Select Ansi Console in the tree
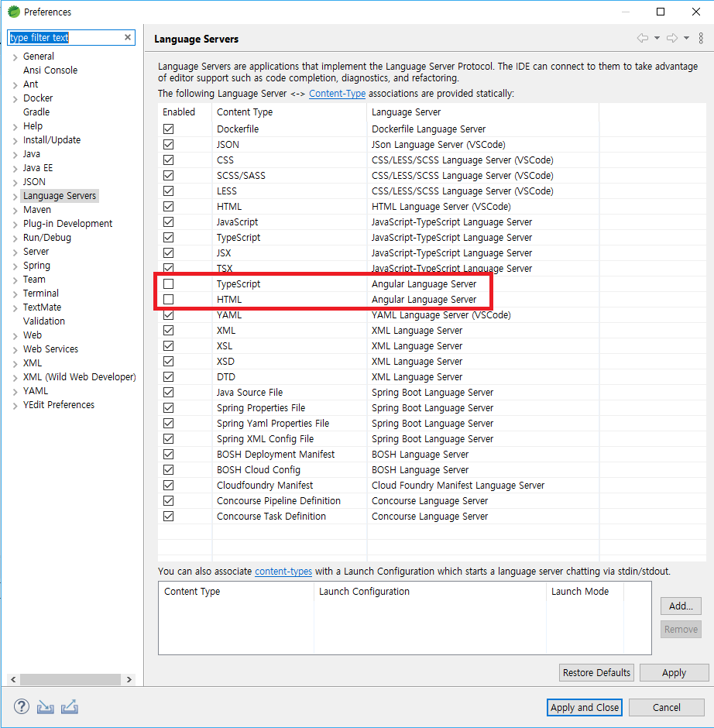Screen dimensions: 714x728 coord(50,70)
